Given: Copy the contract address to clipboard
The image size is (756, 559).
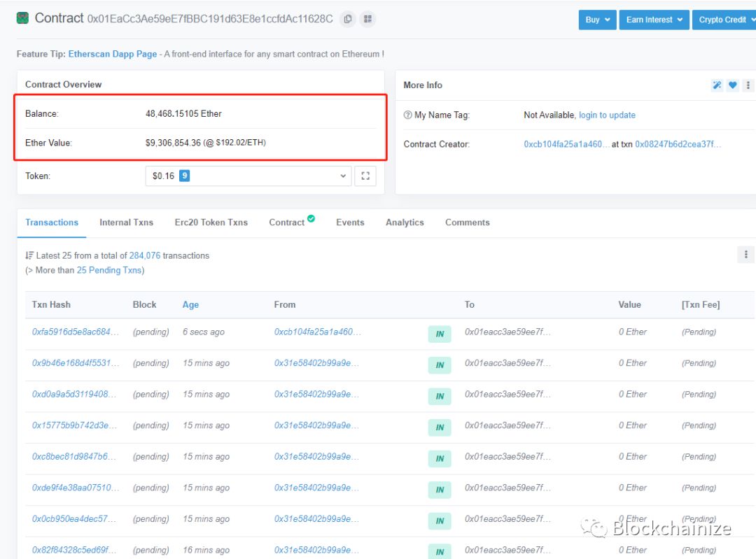Looking at the screenshot, I should [348, 20].
